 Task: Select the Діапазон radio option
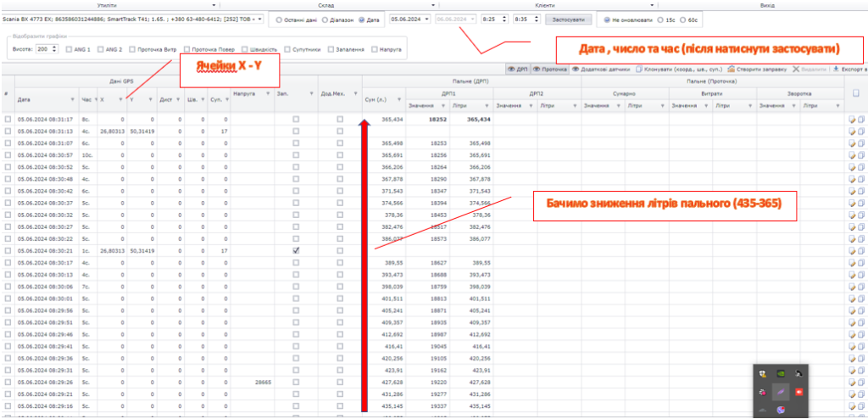point(325,20)
